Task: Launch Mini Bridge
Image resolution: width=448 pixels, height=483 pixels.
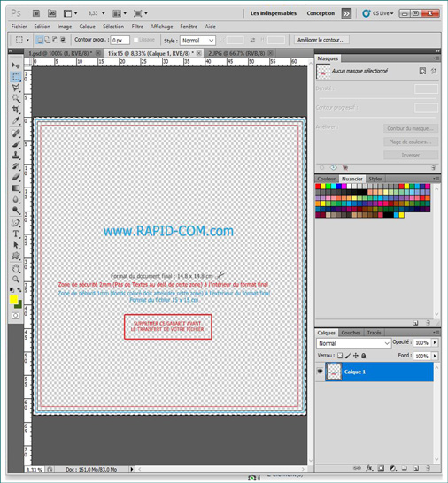Action: coord(52,13)
